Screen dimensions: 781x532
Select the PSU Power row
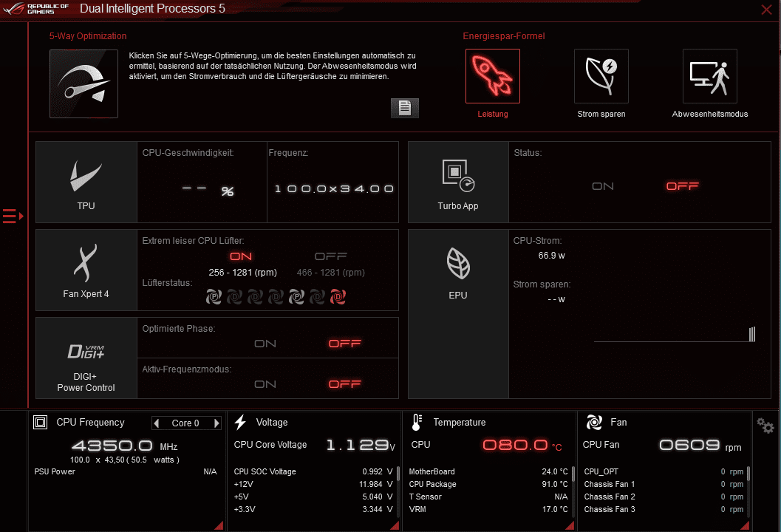coord(126,471)
